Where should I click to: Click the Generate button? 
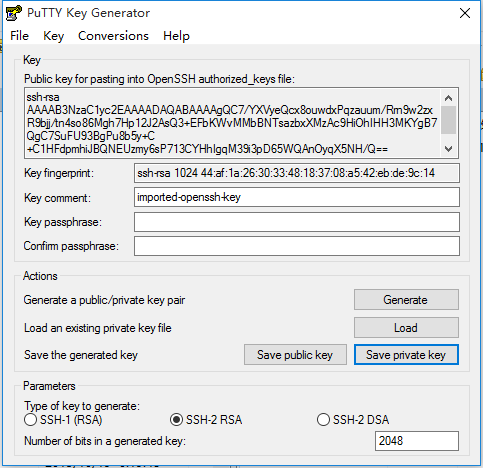(406, 300)
